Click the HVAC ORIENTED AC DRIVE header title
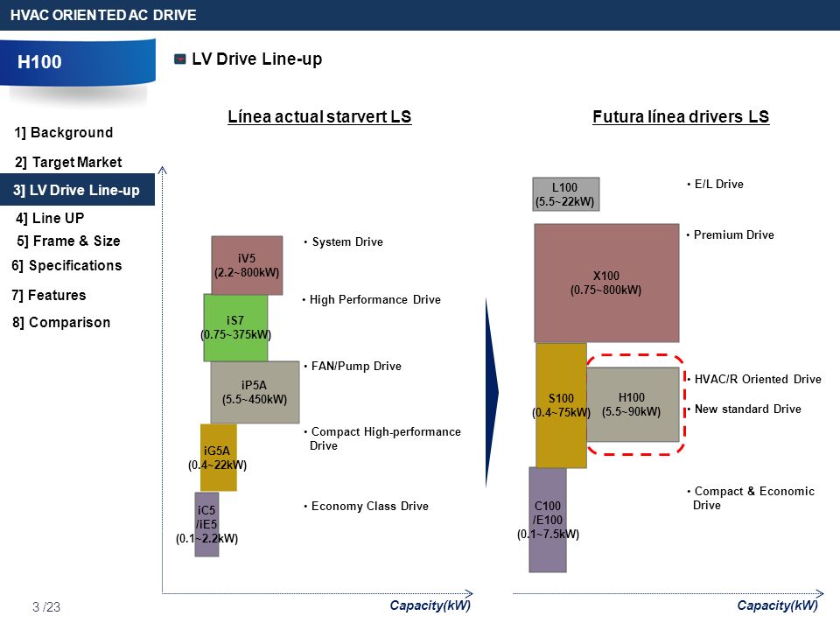Viewport: 840px width, 630px height. coord(103,15)
